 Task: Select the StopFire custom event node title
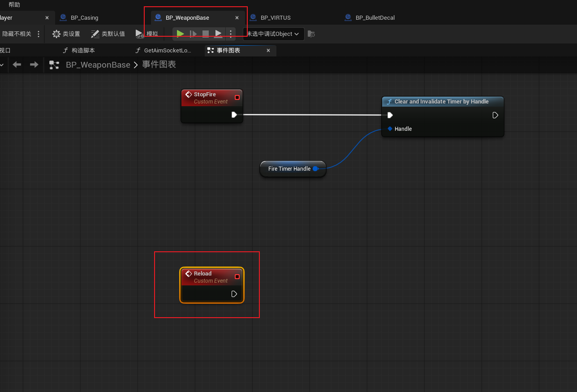(x=205, y=95)
